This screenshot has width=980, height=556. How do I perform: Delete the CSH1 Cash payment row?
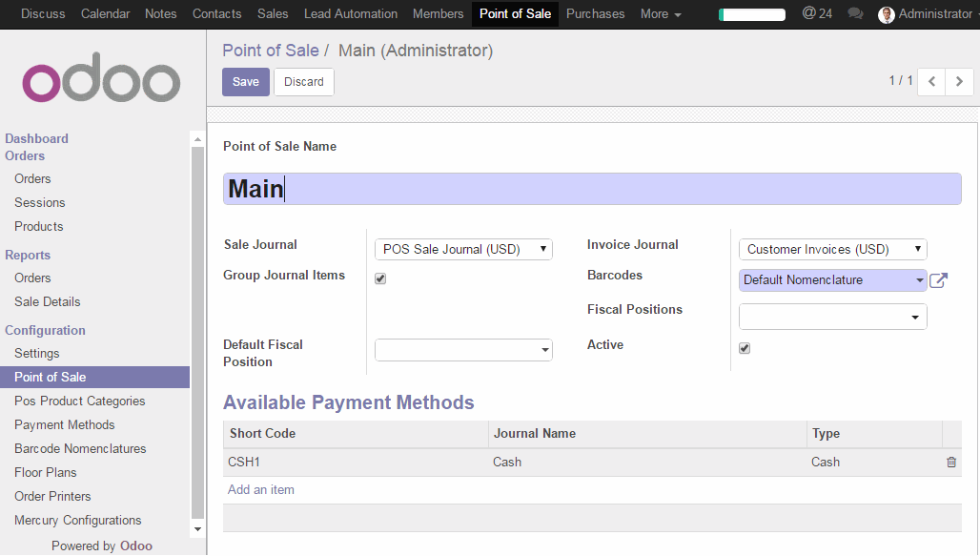950,463
